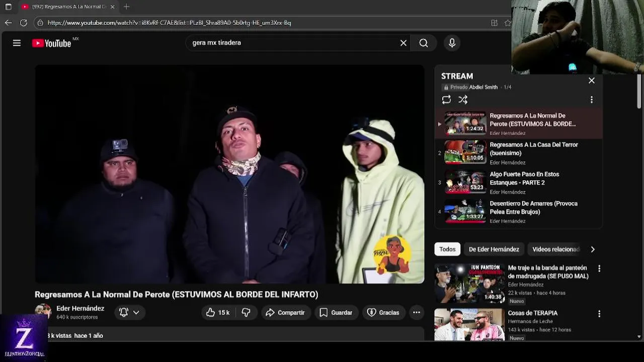Share the video via Compartir
This screenshot has width=644, height=362.
pos(285,312)
